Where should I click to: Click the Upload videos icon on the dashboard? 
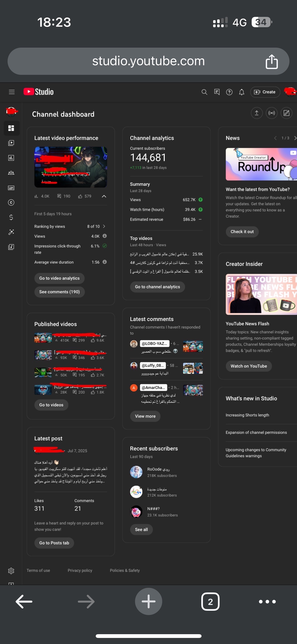tap(257, 113)
